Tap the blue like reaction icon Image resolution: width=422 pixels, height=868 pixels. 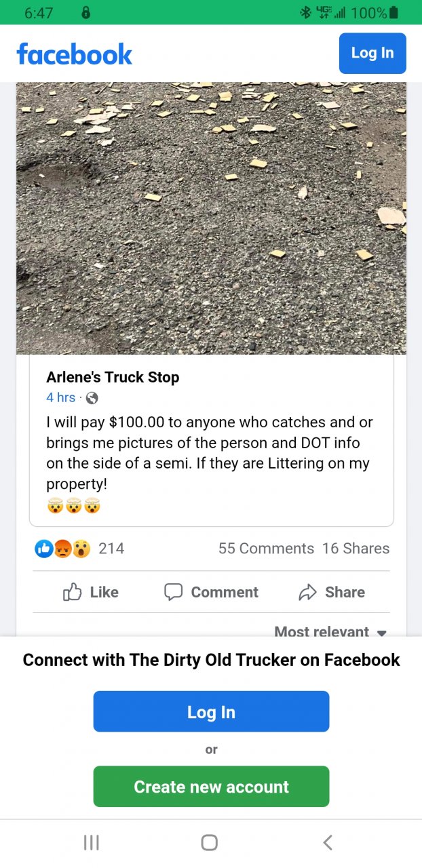coord(44,549)
